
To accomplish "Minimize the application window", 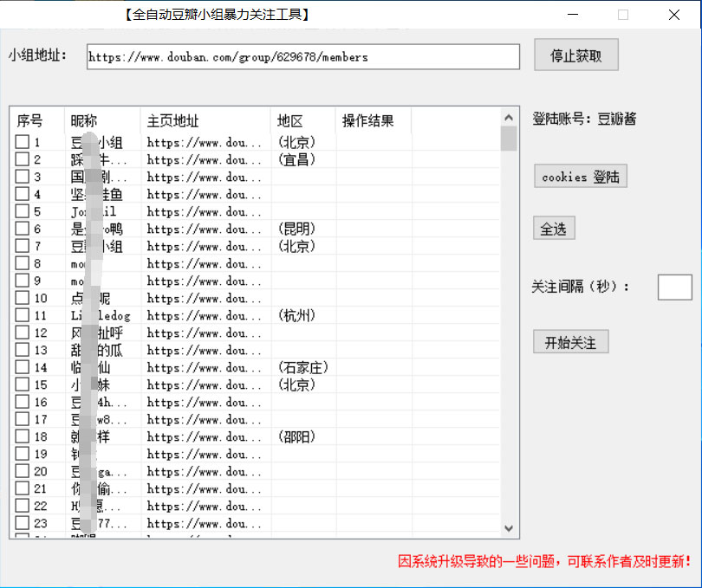I will click(572, 15).
